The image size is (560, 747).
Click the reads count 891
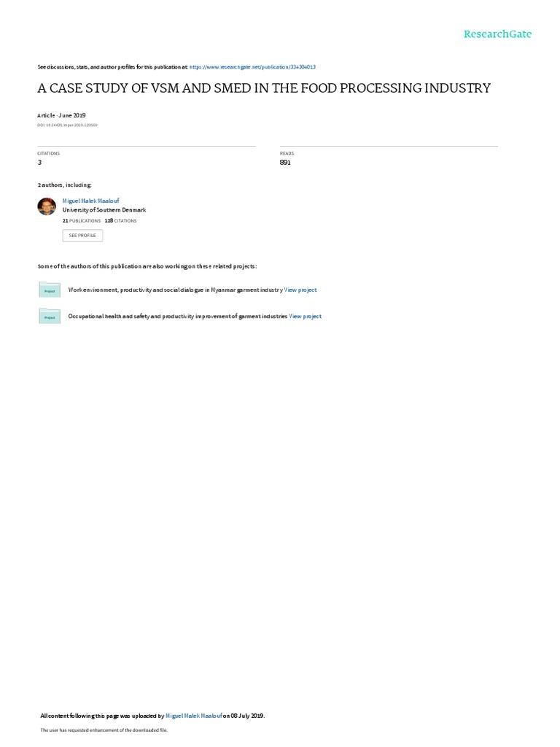pyautogui.click(x=285, y=163)
